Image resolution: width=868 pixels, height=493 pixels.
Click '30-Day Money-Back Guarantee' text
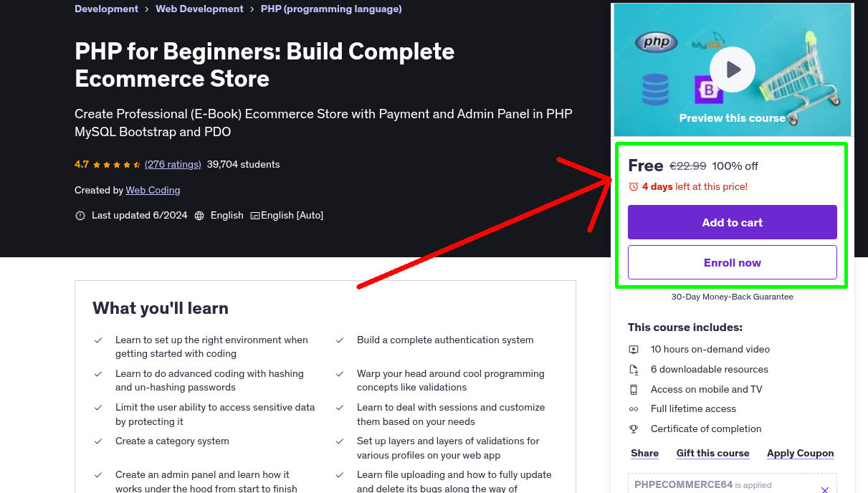[733, 297]
